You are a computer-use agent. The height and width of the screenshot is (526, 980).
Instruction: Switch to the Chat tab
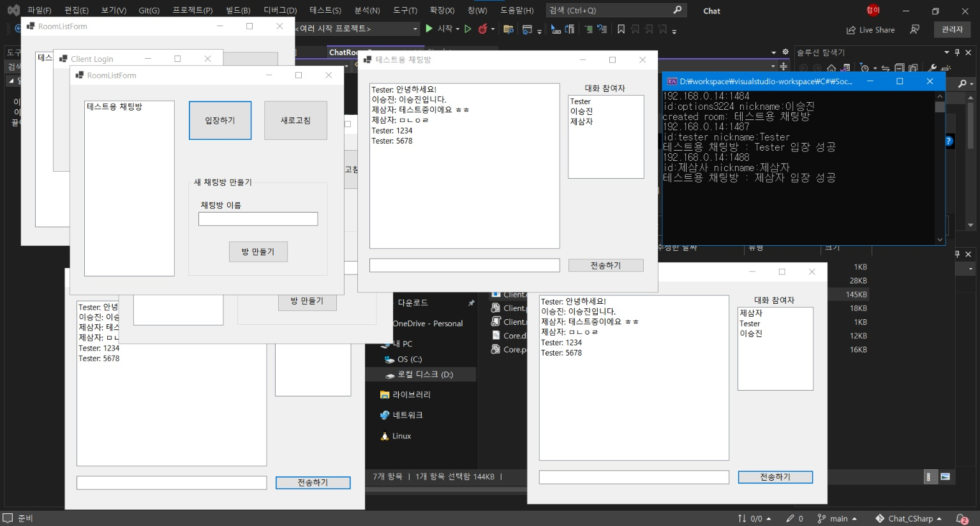[x=710, y=10]
